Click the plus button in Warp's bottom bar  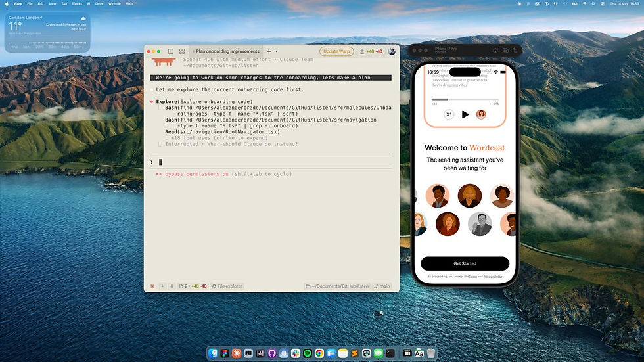(x=163, y=286)
